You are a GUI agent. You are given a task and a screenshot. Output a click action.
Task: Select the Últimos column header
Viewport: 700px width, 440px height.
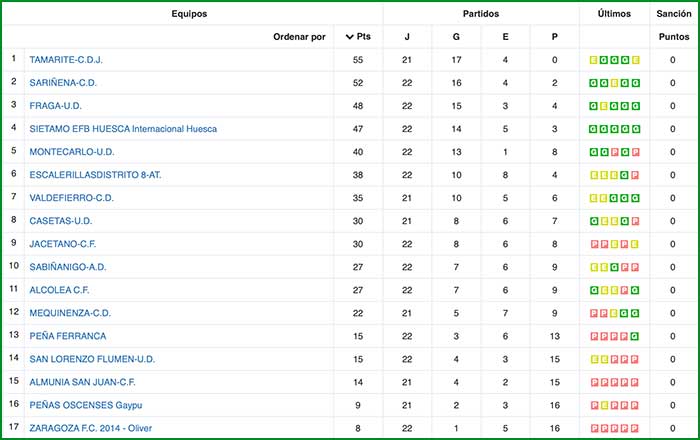point(613,13)
